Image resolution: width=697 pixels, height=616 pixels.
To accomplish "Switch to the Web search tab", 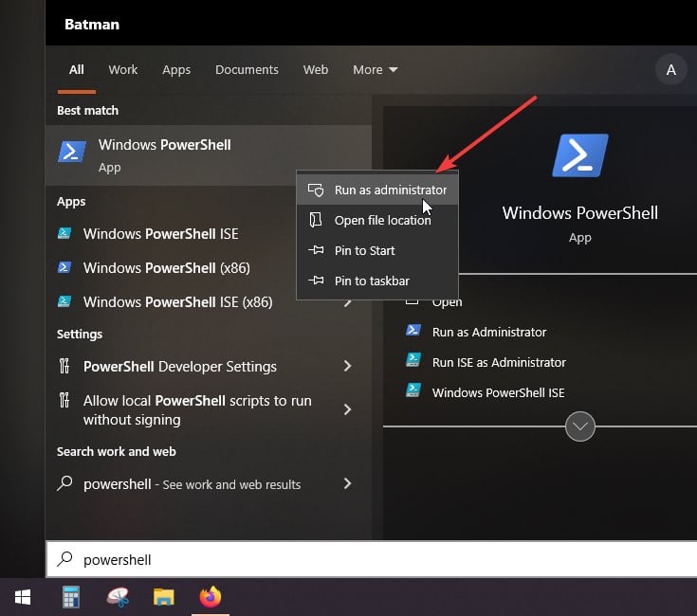I will pos(316,70).
